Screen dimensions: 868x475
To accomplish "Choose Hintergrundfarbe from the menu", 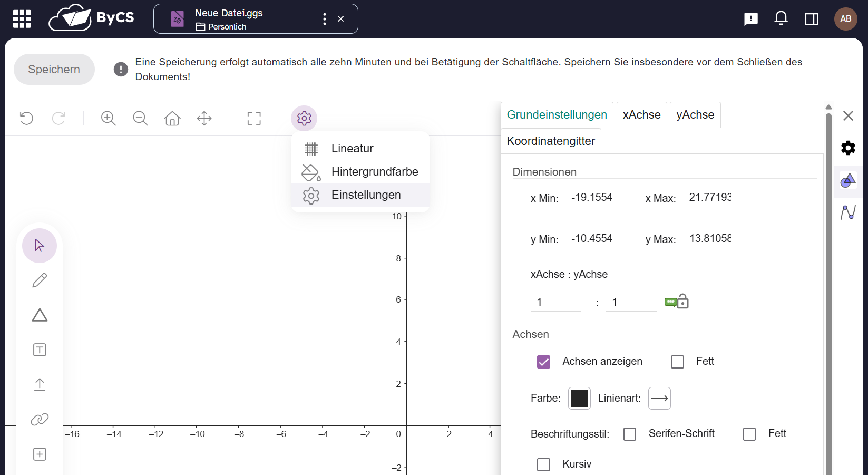I will coord(374,172).
